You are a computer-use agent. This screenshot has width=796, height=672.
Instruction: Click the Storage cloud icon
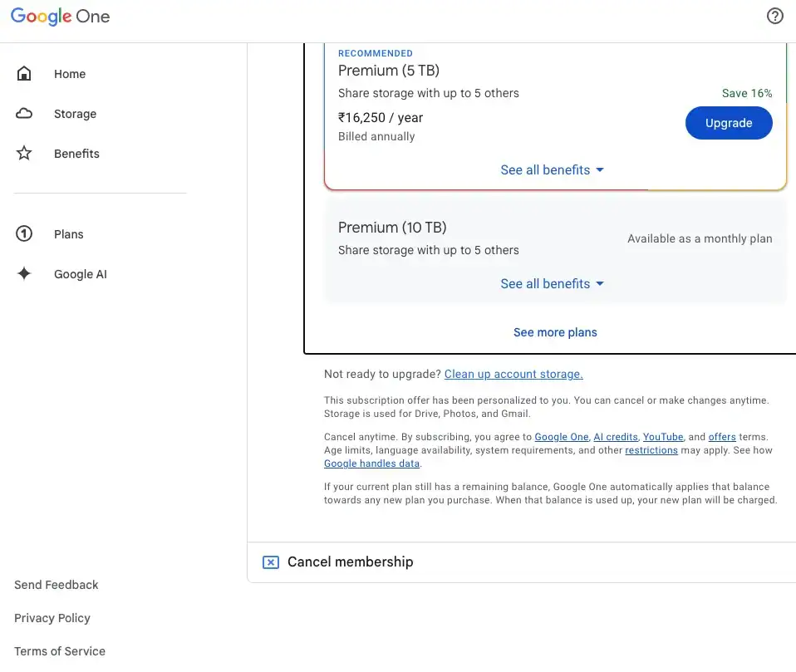pyautogui.click(x=24, y=114)
